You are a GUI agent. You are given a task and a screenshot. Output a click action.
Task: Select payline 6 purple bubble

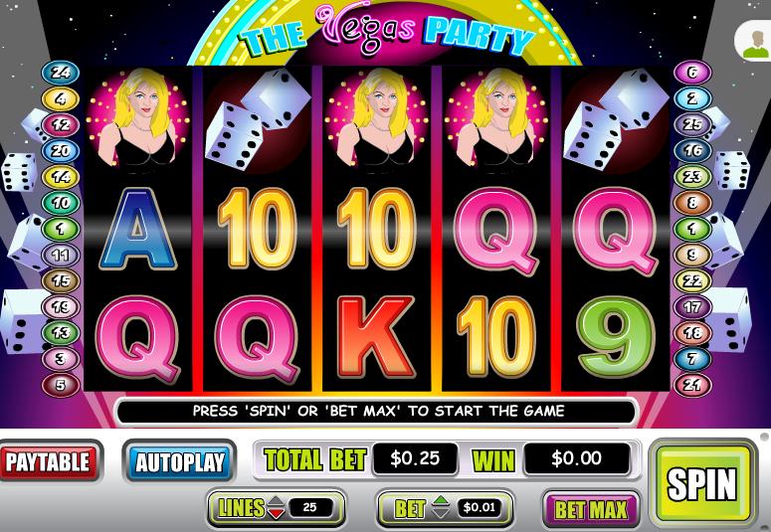pos(692,73)
